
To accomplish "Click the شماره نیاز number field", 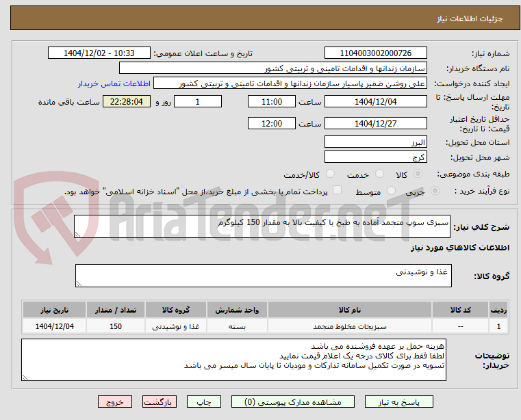I will coord(375,53).
